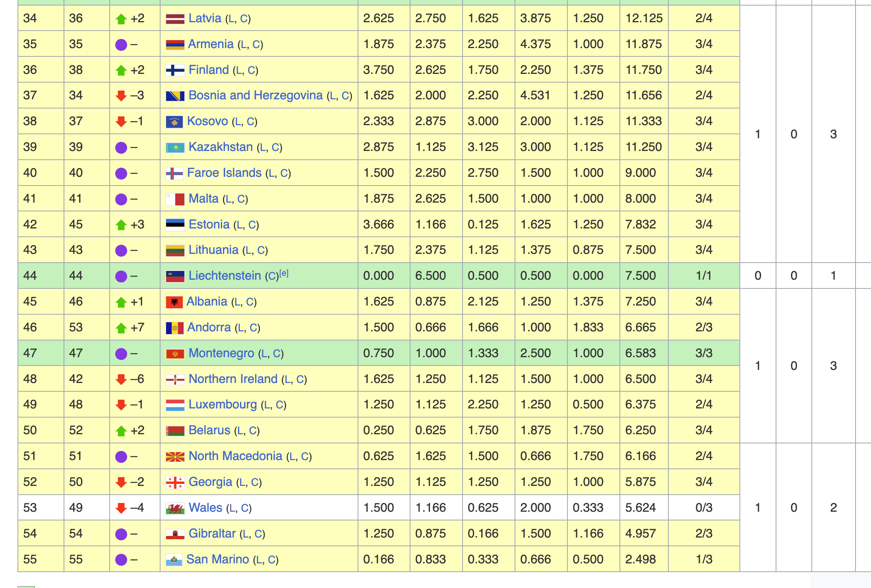This screenshot has height=588, width=871.
Task: Open the Wales link
Action: (x=205, y=508)
